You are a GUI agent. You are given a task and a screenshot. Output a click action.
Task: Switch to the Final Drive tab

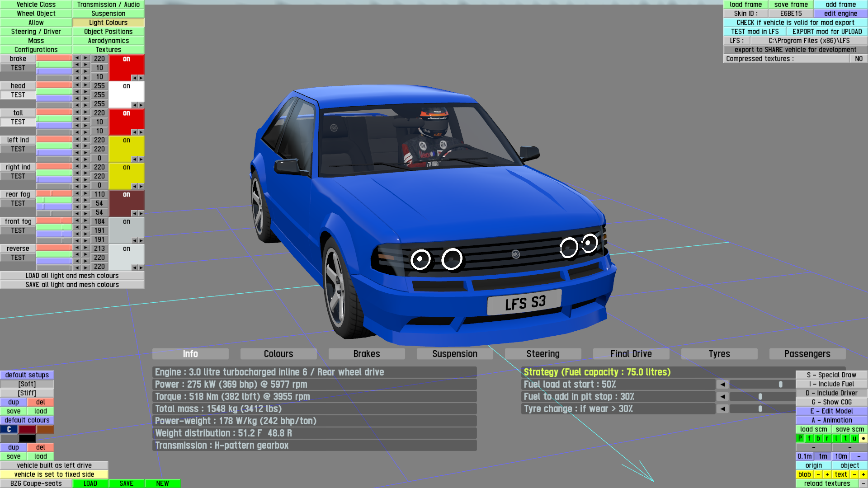coord(631,354)
